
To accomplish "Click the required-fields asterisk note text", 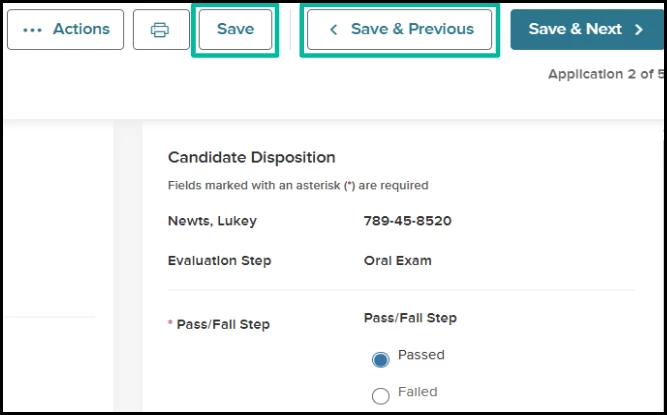I will tap(298, 185).
